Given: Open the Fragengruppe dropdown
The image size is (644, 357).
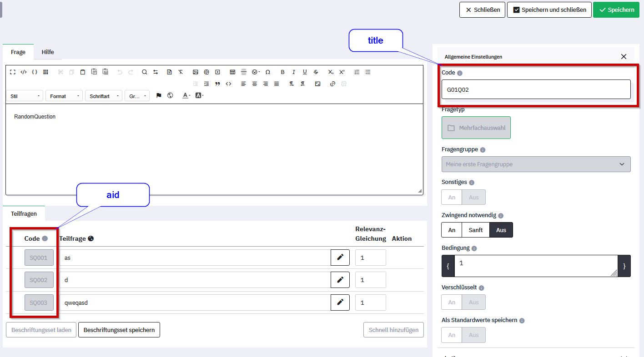Looking at the screenshot, I should click(536, 164).
